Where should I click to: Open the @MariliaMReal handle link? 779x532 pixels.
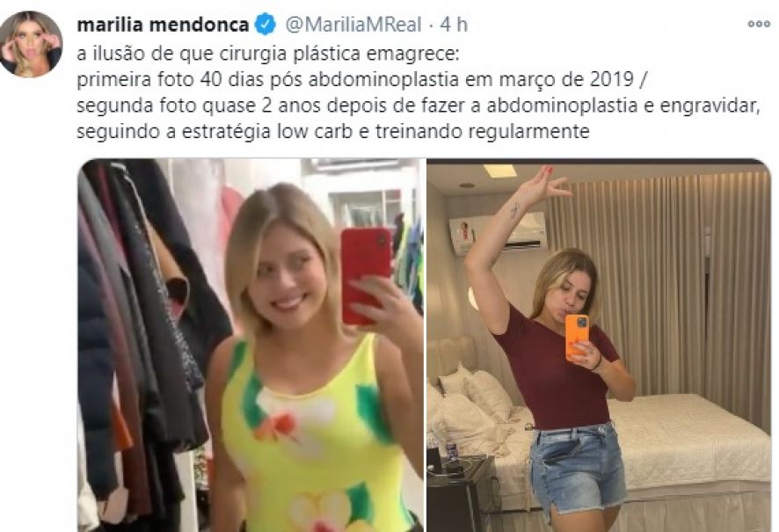353,25
